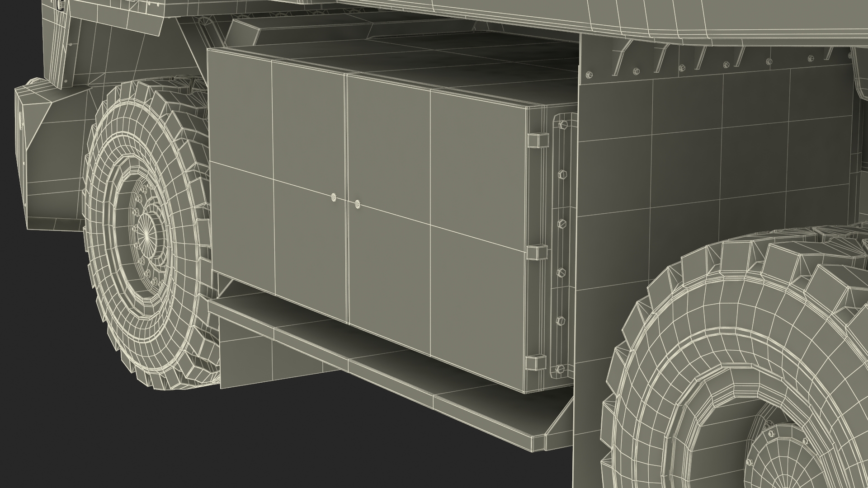Click the right door knob on cabinet

click(x=358, y=204)
